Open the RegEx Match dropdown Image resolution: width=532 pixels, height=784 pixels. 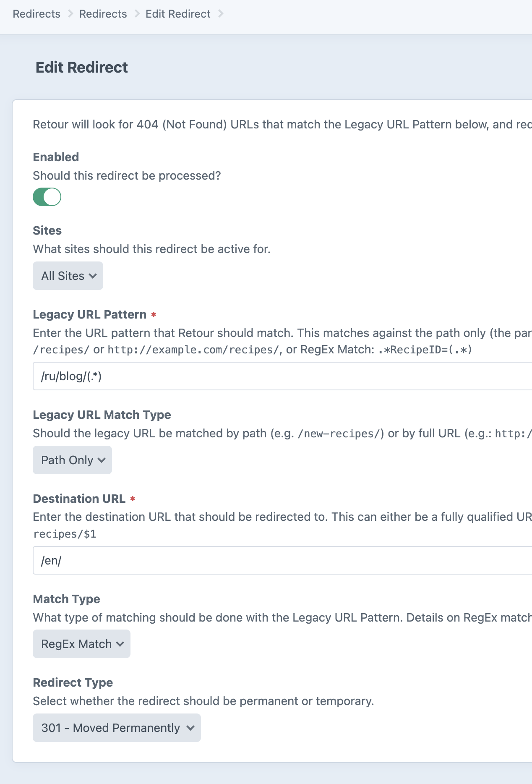point(81,643)
